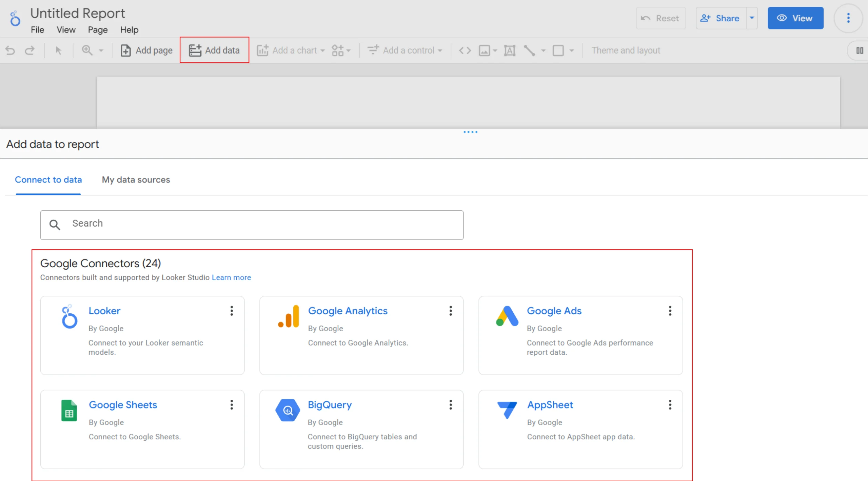
Task: Click the Looker Studio logo icon
Action: click(15, 18)
